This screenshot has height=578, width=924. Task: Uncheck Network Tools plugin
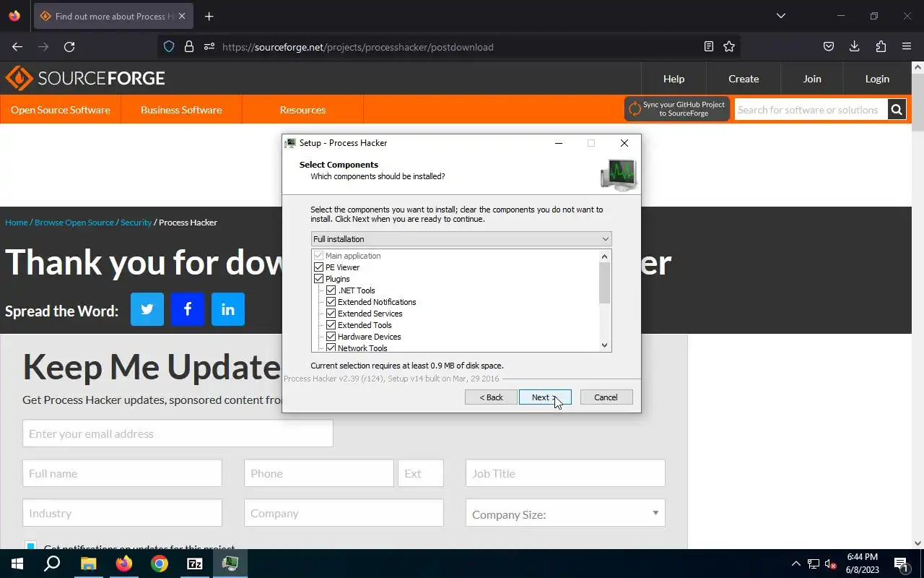[x=331, y=348]
